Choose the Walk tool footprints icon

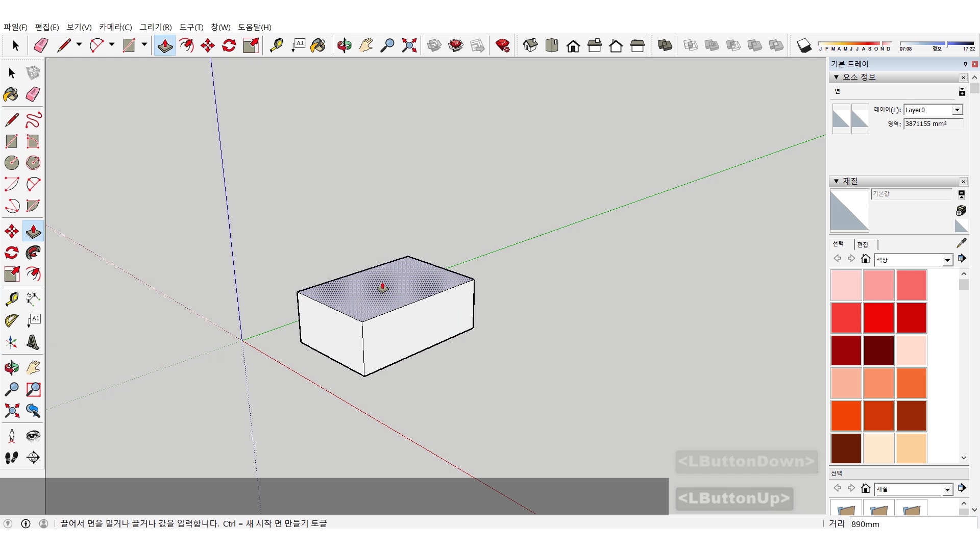(x=11, y=458)
